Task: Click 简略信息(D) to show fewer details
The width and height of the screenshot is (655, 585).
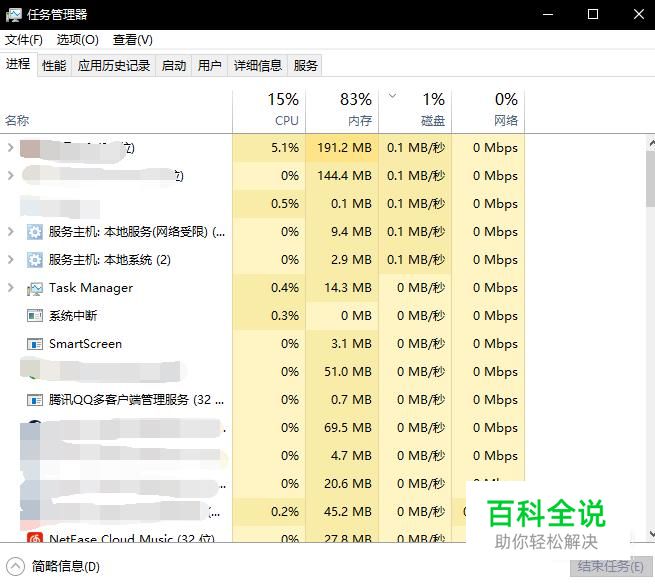Action: 66,567
